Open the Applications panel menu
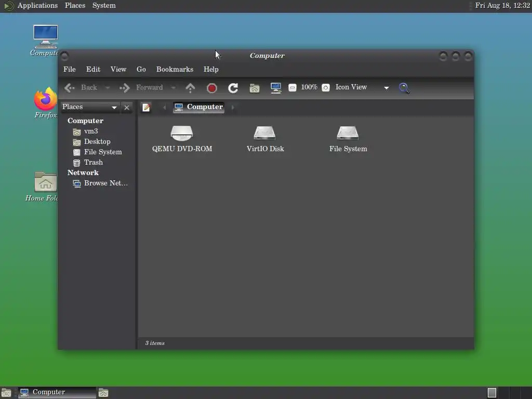This screenshot has width=532, height=399. coord(37,5)
